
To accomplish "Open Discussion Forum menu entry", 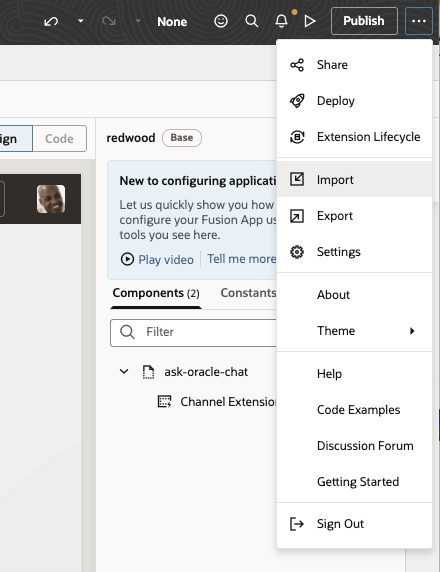I will point(354,446).
